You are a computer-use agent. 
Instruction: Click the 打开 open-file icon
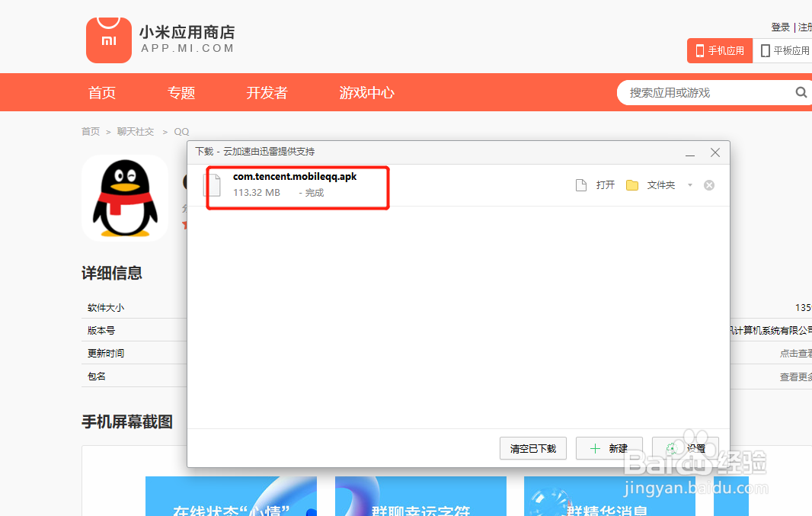[581, 185]
